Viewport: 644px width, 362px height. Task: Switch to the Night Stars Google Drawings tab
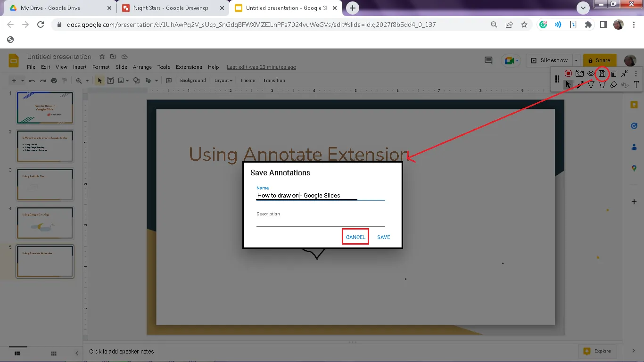[x=171, y=8]
